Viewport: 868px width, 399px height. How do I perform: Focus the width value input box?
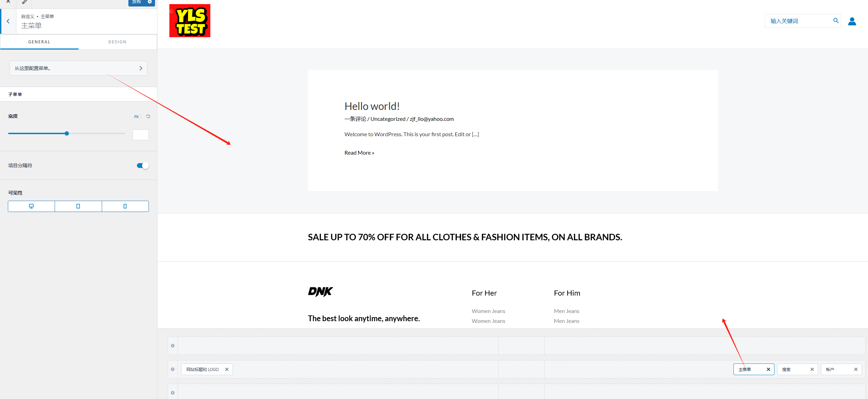pyautogui.click(x=141, y=134)
